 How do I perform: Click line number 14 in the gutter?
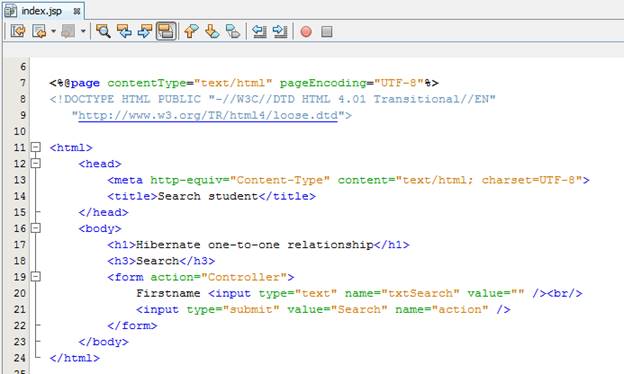[x=20, y=196]
